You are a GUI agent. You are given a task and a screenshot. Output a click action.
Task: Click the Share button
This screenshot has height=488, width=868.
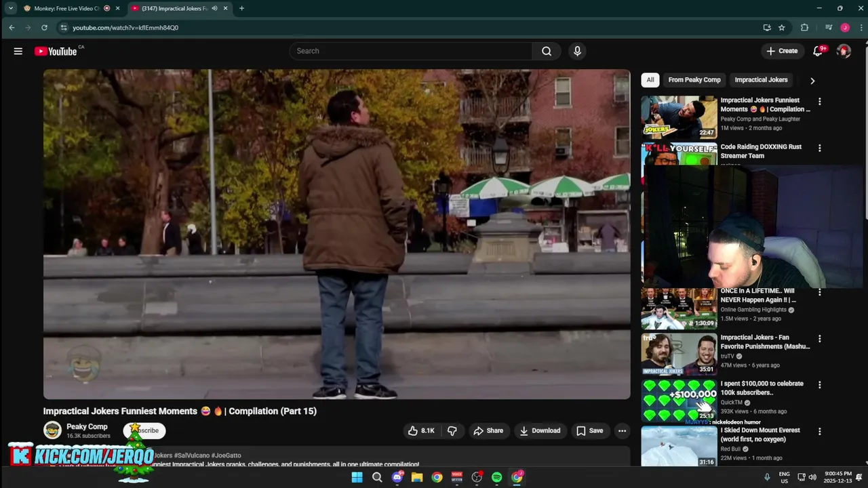pyautogui.click(x=488, y=430)
